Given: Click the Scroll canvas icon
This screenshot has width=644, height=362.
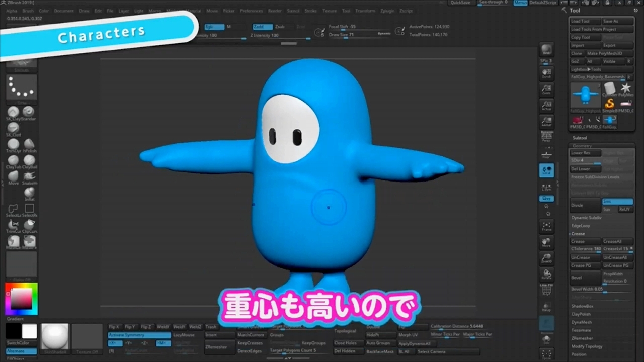Looking at the screenshot, I should [546, 73].
